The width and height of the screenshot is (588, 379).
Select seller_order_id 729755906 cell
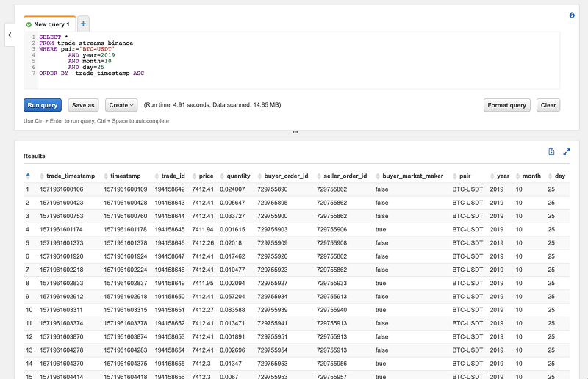pos(332,229)
